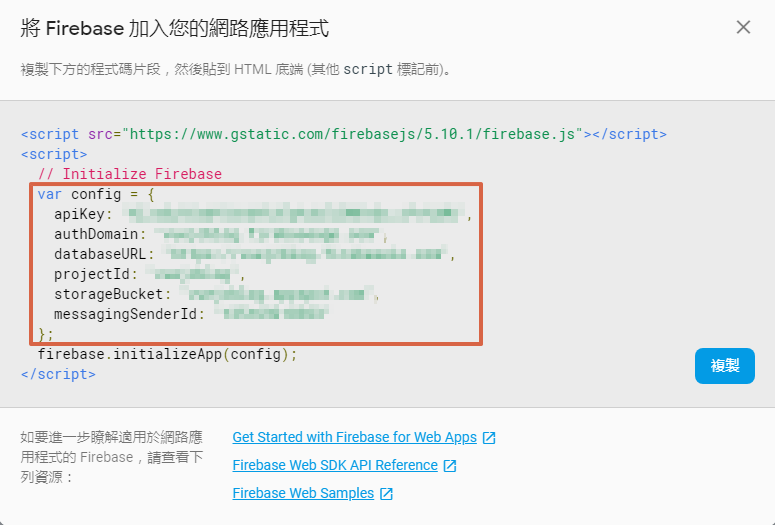Click external-link icon beside SDK API Reference

pos(450,466)
